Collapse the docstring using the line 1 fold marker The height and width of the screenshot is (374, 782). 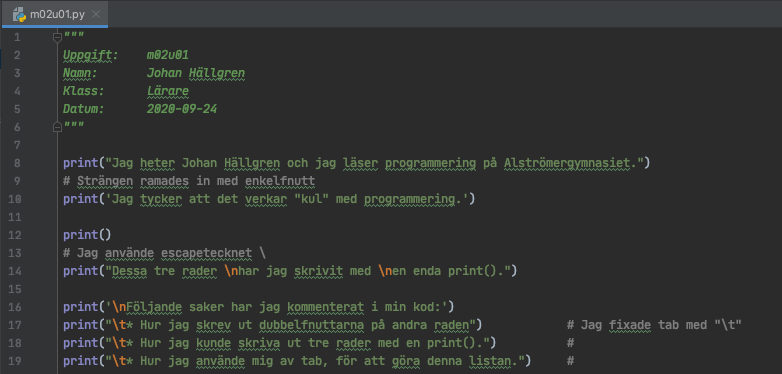pos(57,37)
